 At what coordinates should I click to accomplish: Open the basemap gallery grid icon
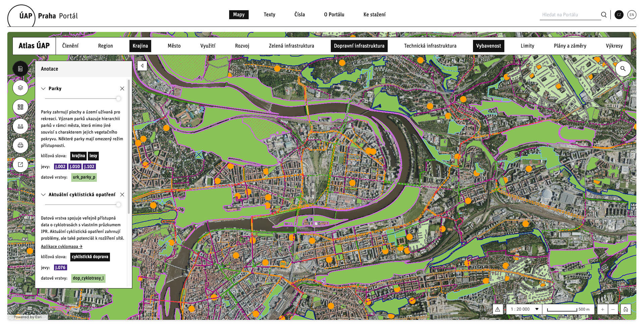pos(20,107)
